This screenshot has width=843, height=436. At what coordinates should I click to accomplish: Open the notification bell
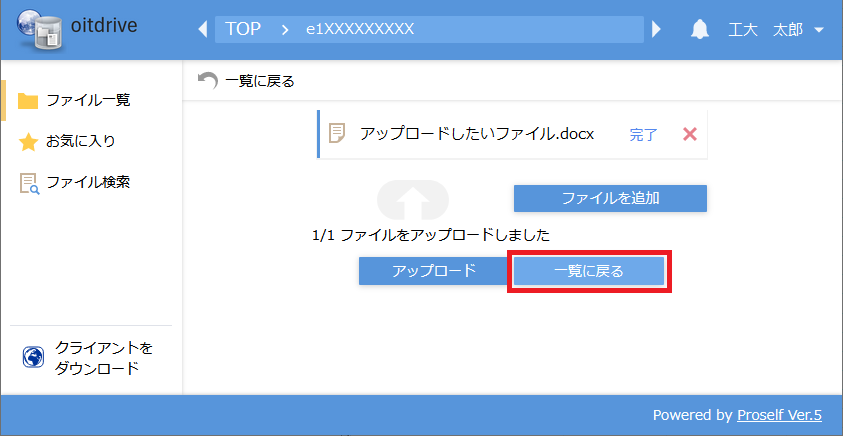[x=700, y=29]
